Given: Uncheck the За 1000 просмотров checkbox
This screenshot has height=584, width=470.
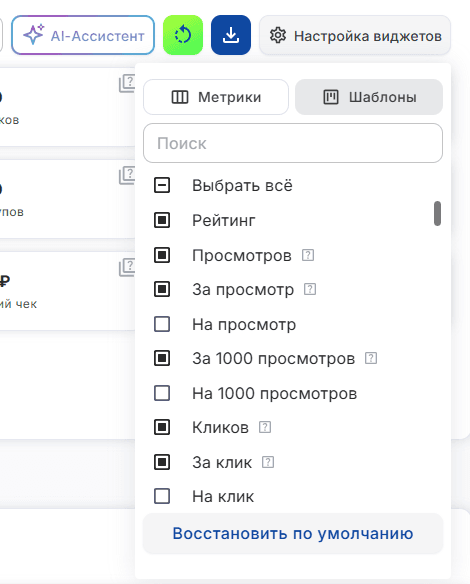Looking at the screenshot, I should pos(162,358).
